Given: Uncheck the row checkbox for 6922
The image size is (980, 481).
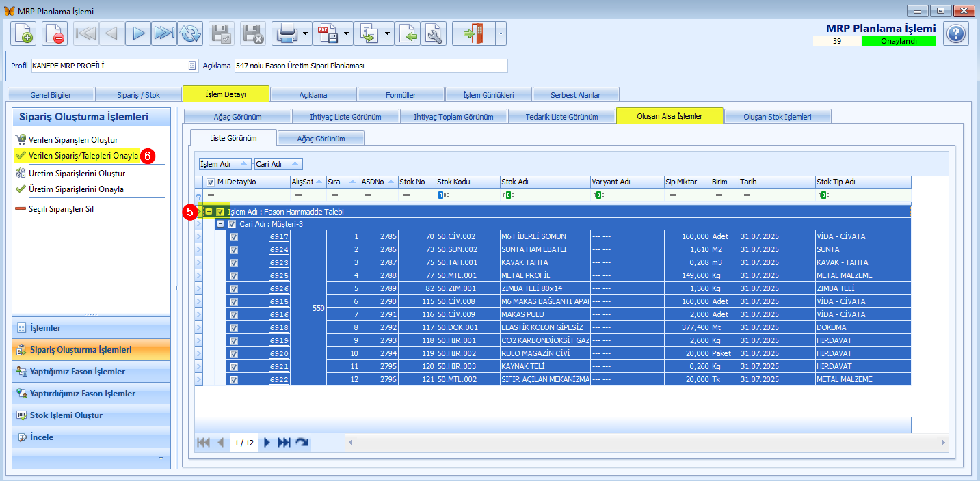Looking at the screenshot, I should tap(234, 379).
